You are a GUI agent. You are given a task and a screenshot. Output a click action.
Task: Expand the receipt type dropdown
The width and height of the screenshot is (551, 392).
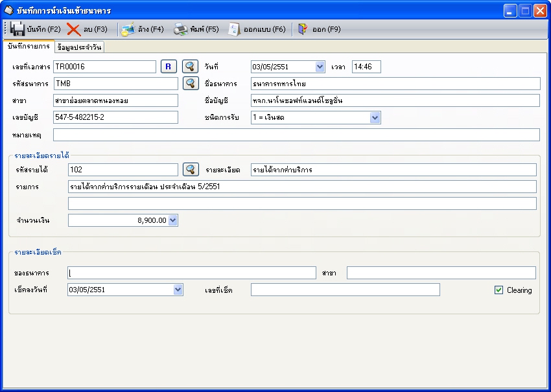(375, 117)
